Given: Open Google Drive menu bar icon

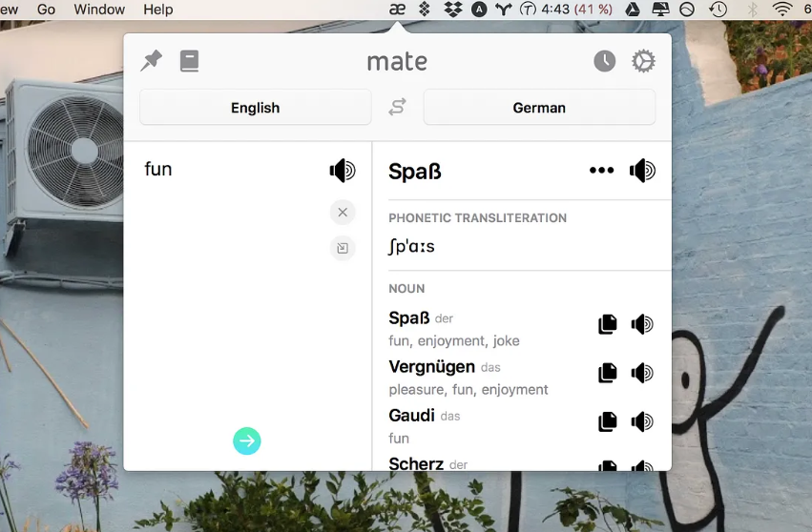Looking at the screenshot, I should (633, 10).
